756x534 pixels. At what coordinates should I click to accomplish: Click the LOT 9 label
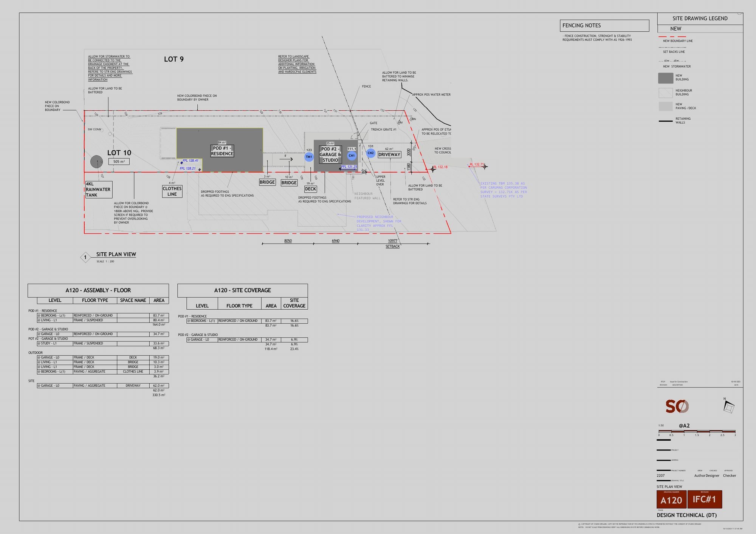coord(174,59)
